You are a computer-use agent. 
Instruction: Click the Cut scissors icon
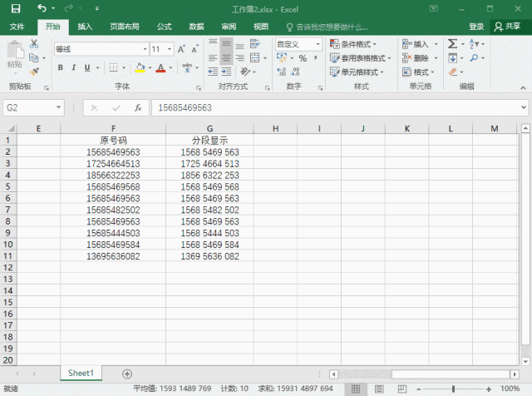coord(34,43)
